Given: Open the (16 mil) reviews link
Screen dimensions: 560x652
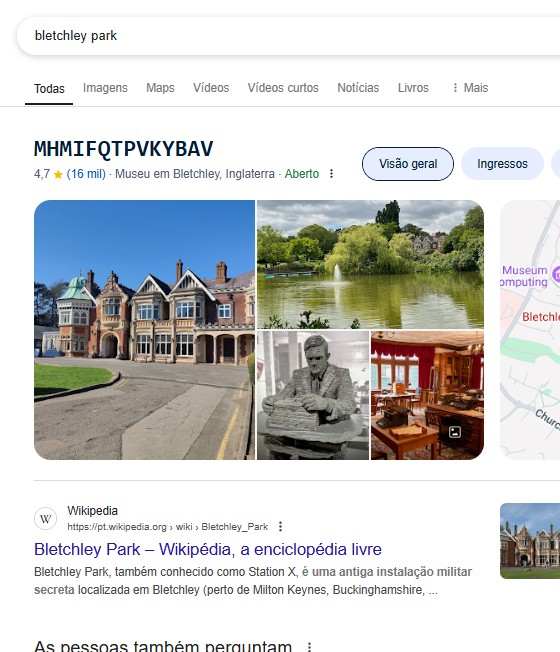Looking at the screenshot, I should tap(86, 174).
